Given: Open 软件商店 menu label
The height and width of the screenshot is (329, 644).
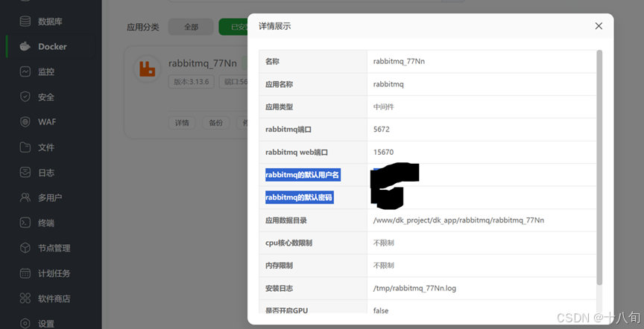Looking at the screenshot, I should click(x=54, y=298).
